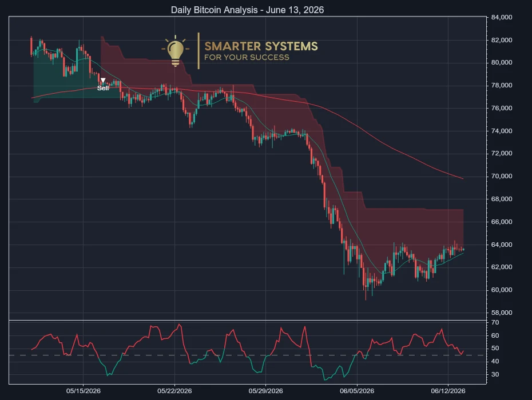Select the 70,000 price axis label
This screenshot has width=532, height=400.
502,176
